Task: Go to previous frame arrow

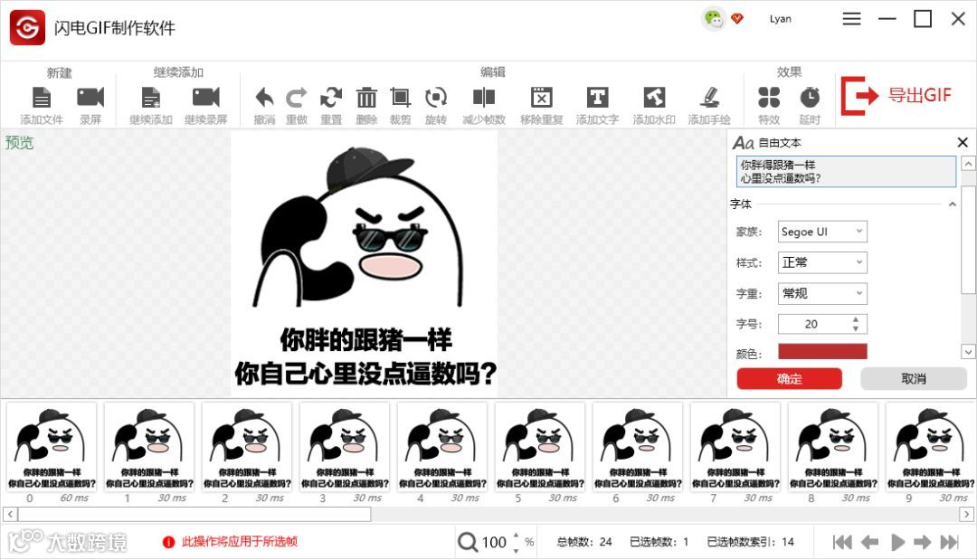Action: tap(870, 542)
